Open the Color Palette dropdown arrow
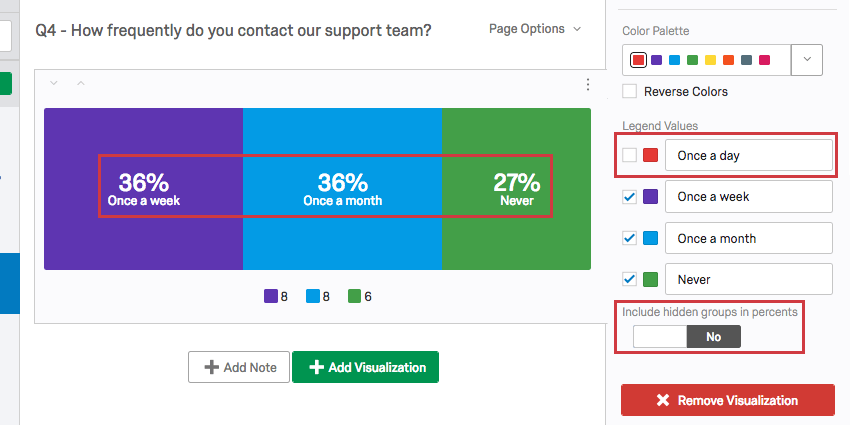Image resolution: width=850 pixels, height=425 pixels. click(807, 60)
